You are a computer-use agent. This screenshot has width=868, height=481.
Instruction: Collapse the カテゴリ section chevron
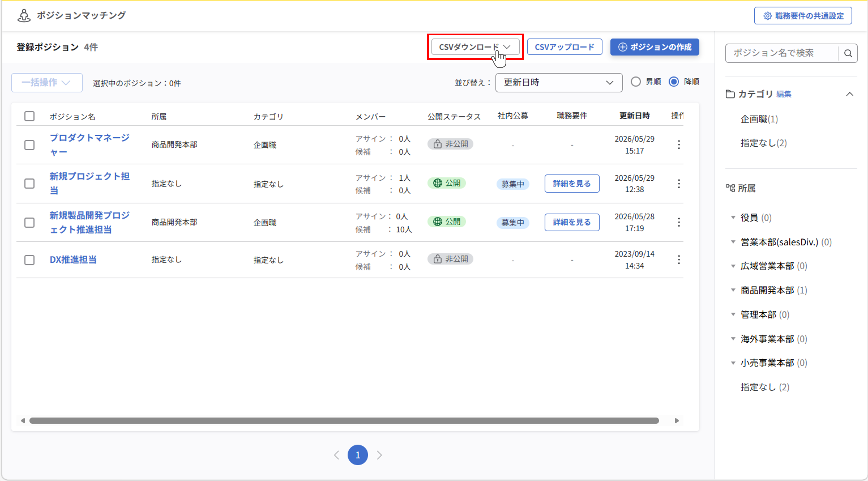tap(849, 94)
